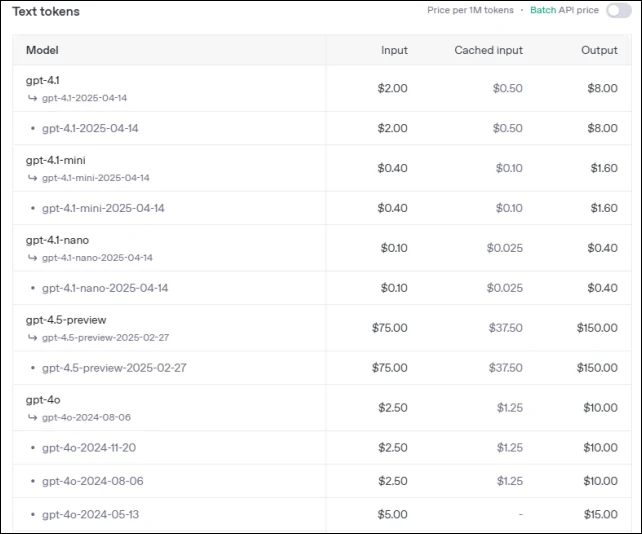Click the gpt-4.5-preview-2025-02-27 alias under gpt-4.5-preview heading
Screen dimensions: 642x534
(x=105, y=337)
